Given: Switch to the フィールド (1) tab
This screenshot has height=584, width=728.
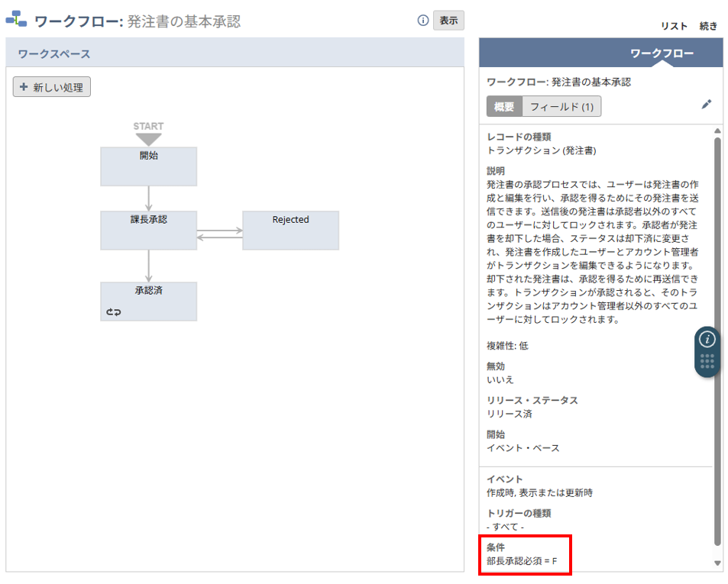Looking at the screenshot, I should (x=561, y=107).
